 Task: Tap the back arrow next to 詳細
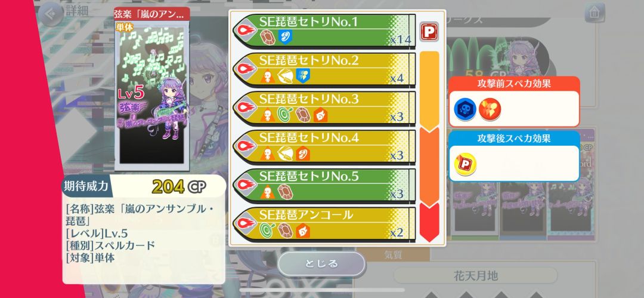(51, 14)
